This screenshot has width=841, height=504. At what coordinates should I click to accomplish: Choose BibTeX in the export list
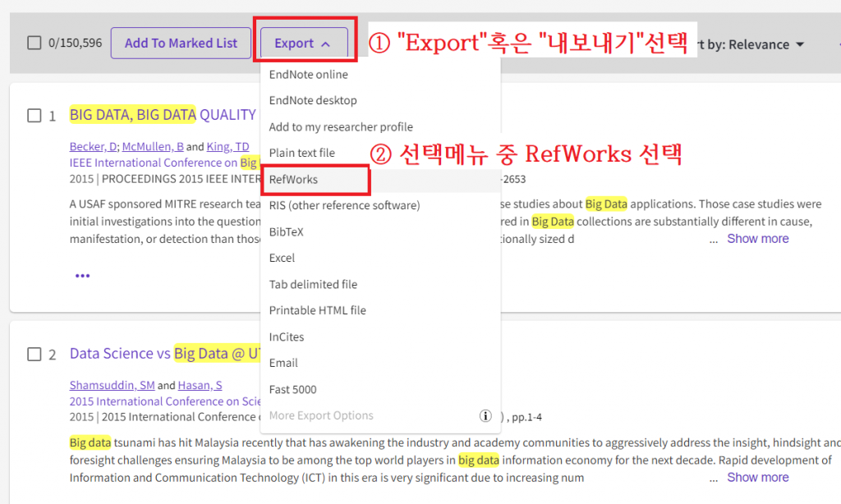(x=286, y=232)
